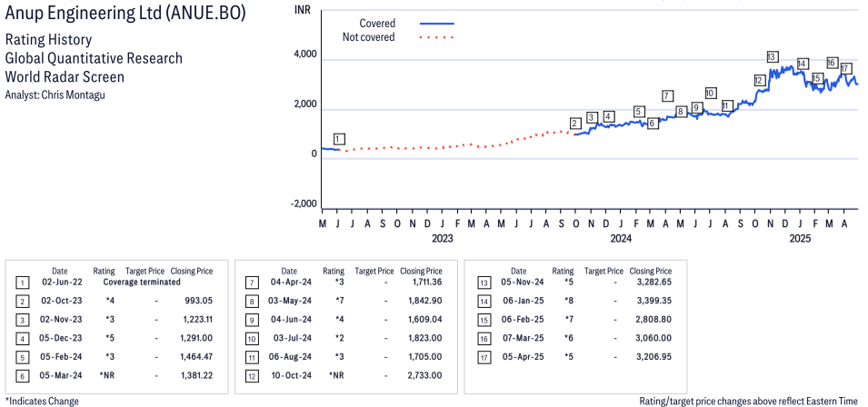Select chart marker 14 on the graph
This screenshot has height=407, width=868.
pos(803,63)
